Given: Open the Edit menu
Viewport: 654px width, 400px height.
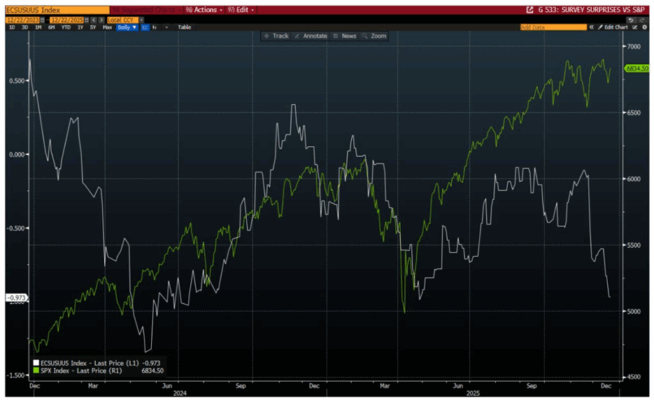Looking at the screenshot, I should [245, 8].
